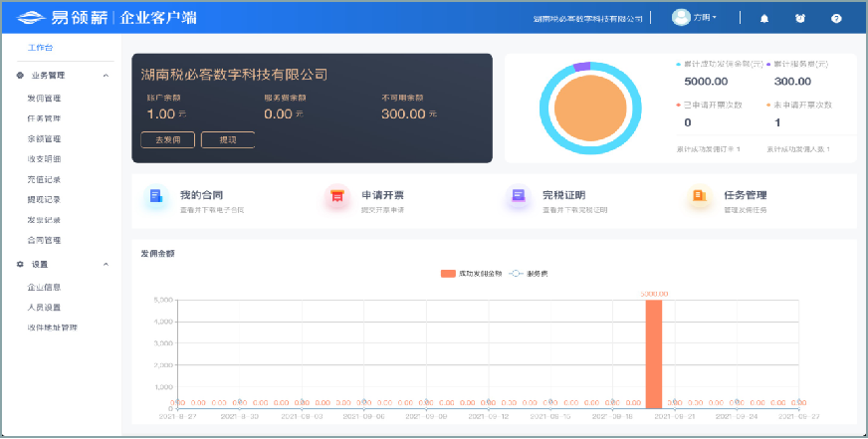The width and height of the screenshot is (868, 439).
Task: Open 我的合同 quick link title
Action: coord(201,195)
